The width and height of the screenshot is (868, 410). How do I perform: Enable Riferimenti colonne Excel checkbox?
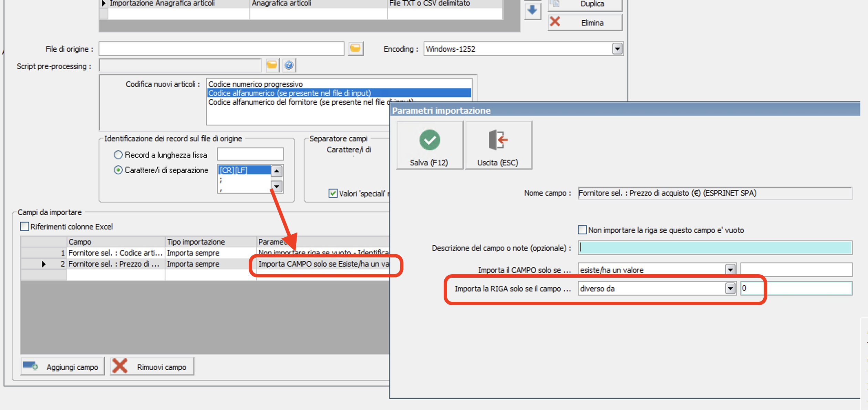coord(25,227)
